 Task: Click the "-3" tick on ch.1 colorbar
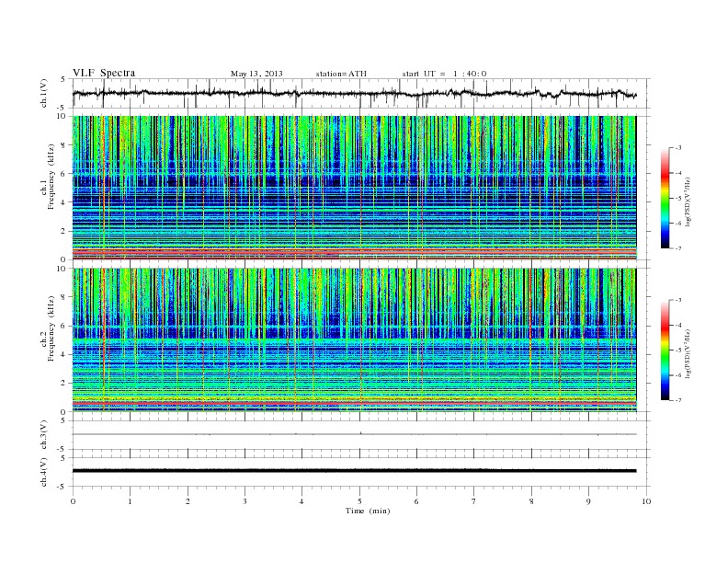pos(678,148)
